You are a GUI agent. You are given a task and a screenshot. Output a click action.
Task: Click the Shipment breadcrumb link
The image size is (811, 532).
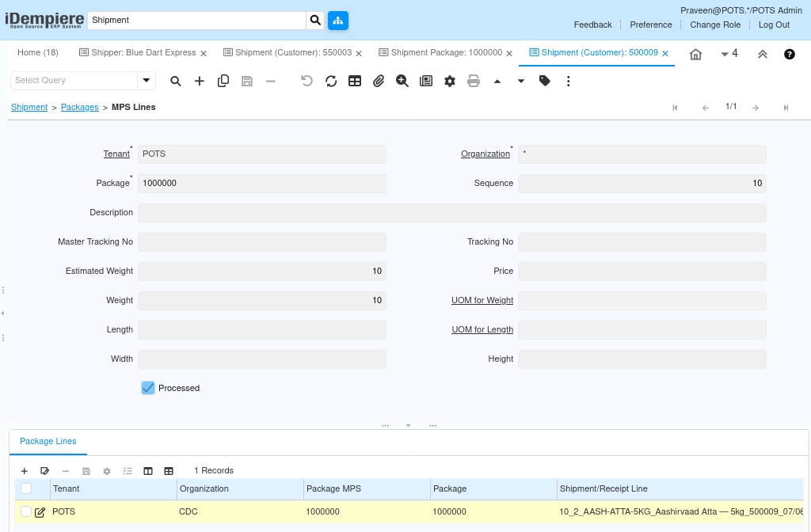pyautogui.click(x=29, y=107)
